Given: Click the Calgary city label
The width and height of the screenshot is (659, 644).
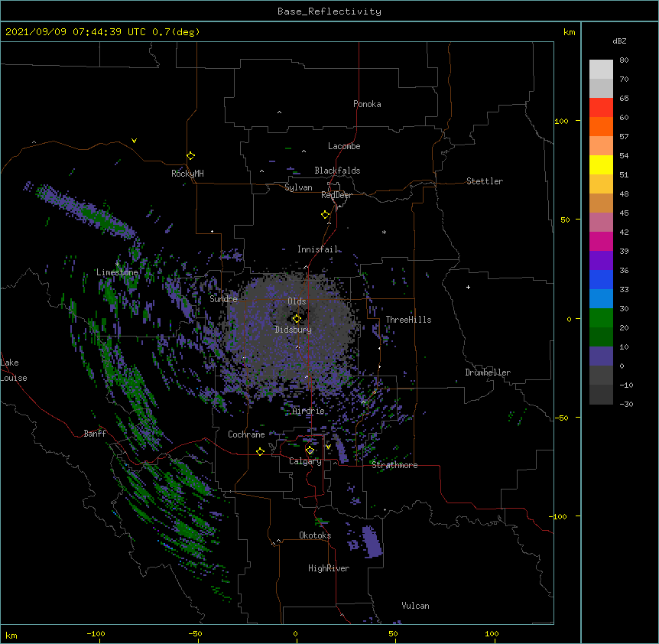Looking at the screenshot, I should click(x=306, y=461).
